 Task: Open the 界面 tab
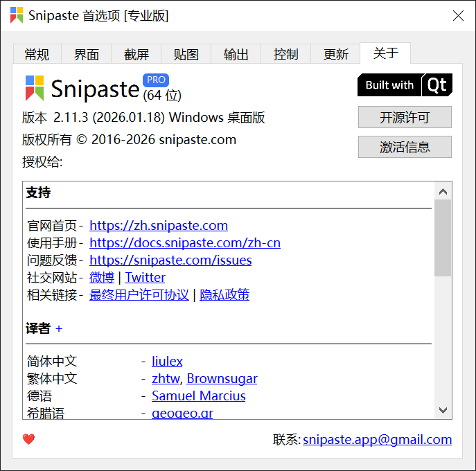coord(87,54)
